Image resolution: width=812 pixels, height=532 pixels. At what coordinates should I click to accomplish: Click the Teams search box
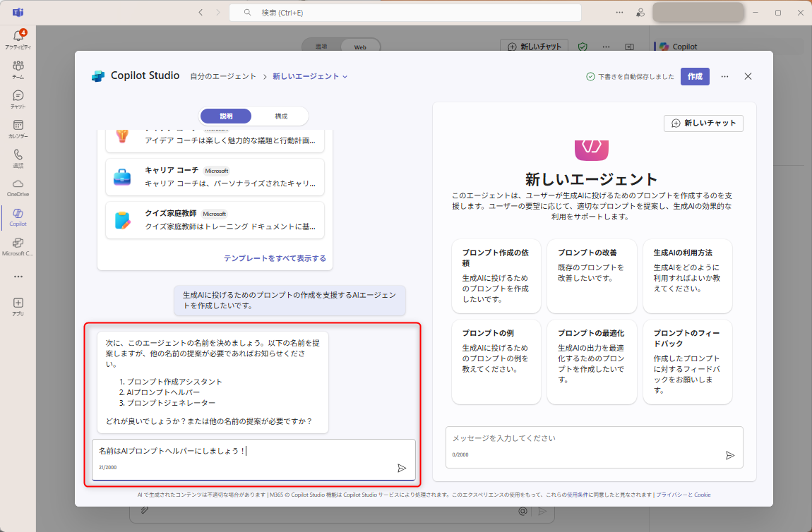(x=405, y=13)
